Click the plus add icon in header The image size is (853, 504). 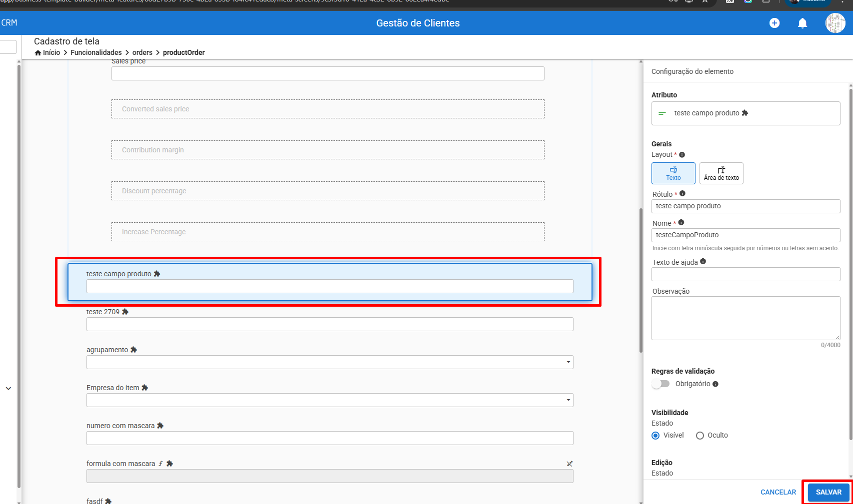[774, 23]
